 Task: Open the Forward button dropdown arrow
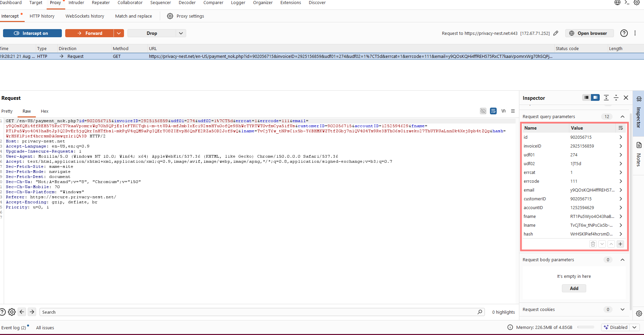point(119,33)
